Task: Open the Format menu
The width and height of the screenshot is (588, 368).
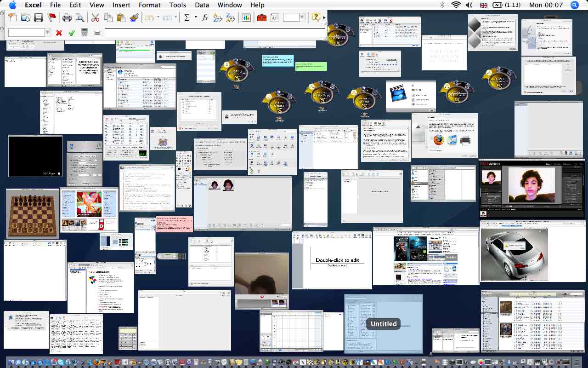Action: pos(150,5)
